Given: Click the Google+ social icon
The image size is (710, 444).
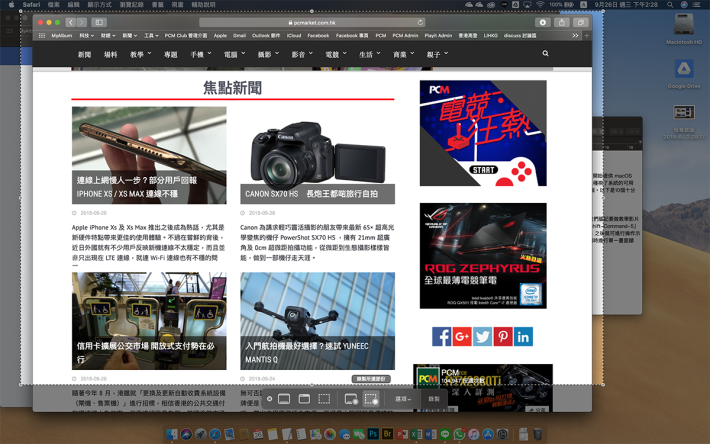Looking at the screenshot, I should point(462,336).
